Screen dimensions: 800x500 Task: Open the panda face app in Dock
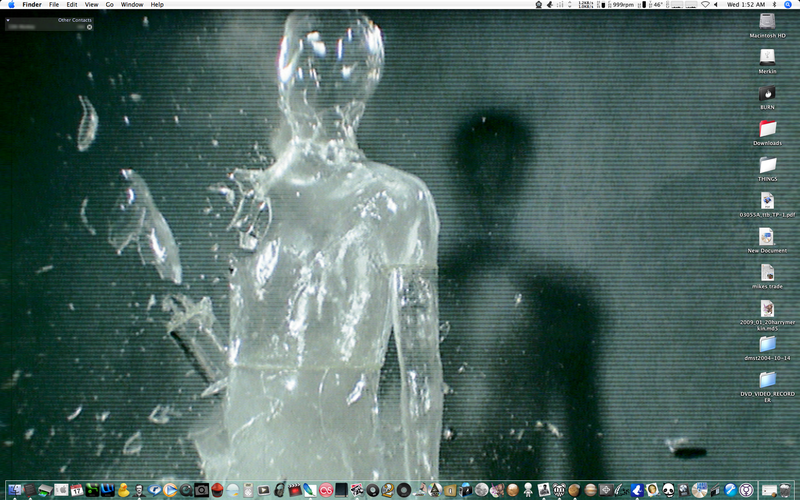668,490
